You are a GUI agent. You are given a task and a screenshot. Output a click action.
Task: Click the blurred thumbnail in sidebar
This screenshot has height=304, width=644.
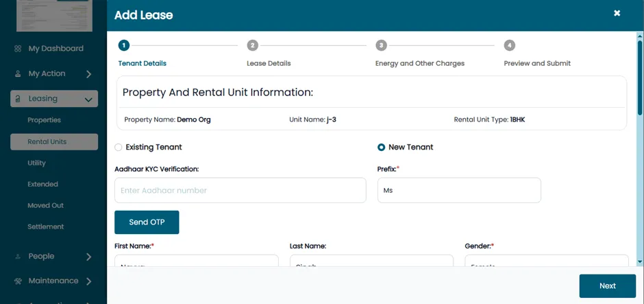click(x=54, y=16)
